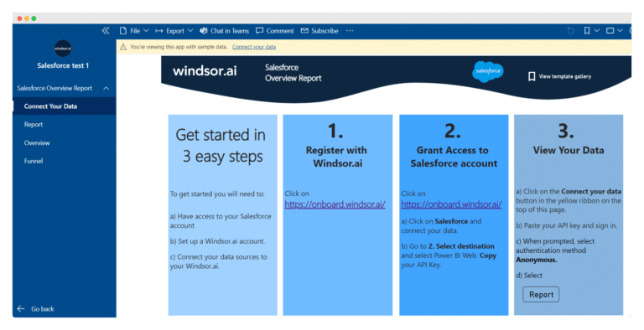Expand the view dropdown chevron
Viewport: 644px width, 330px height.
click(x=620, y=31)
